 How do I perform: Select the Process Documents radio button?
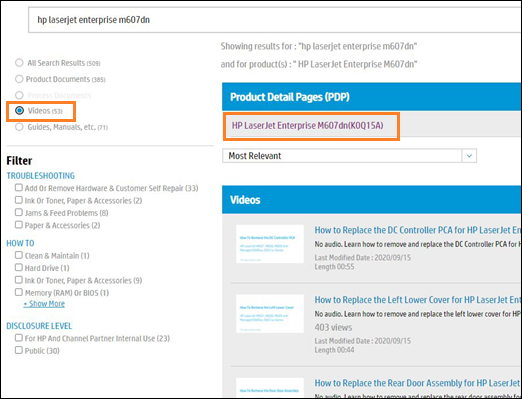click(19, 95)
